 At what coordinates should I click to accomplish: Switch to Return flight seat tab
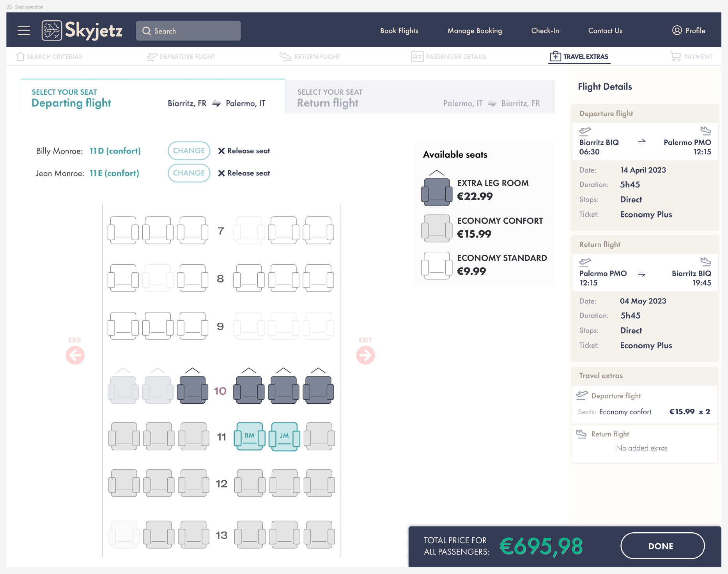click(420, 97)
